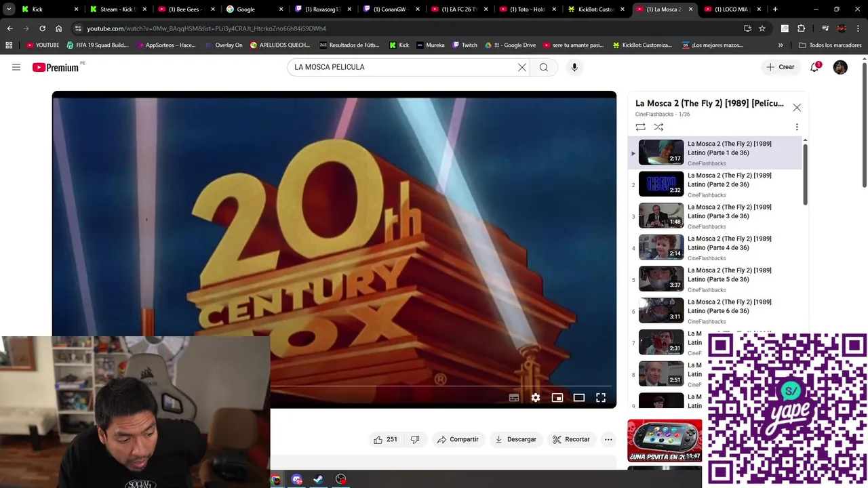The height and width of the screenshot is (488, 868).
Task: Click the address bar URL
Action: [x=207, y=28]
